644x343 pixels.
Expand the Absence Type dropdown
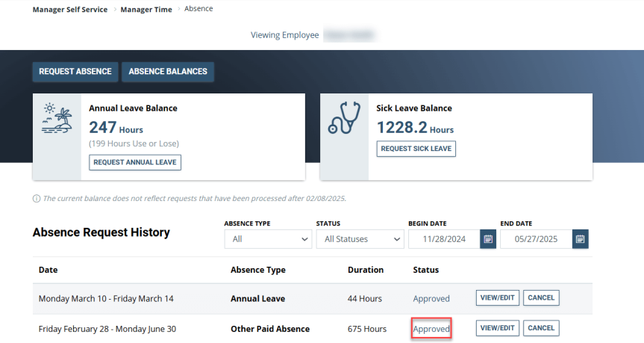tap(268, 239)
